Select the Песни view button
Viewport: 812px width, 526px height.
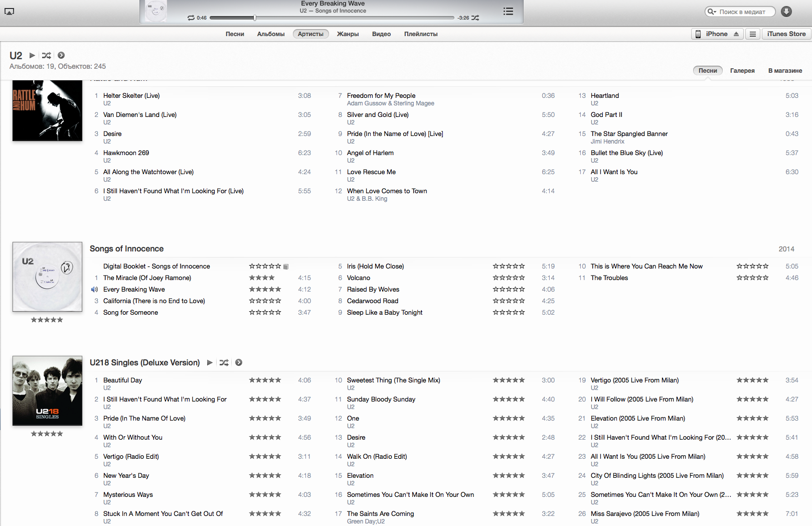708,71
